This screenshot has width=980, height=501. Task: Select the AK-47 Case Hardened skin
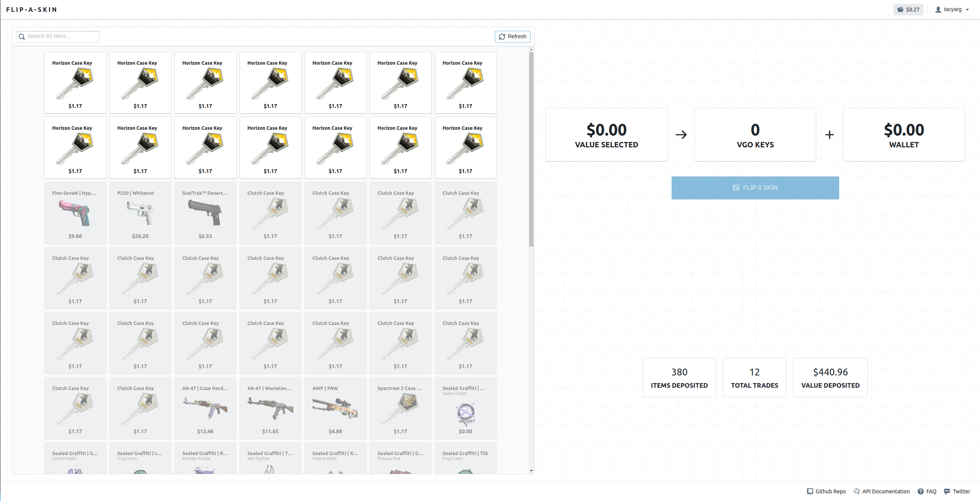pyautogui.click(x=205, y=408)
